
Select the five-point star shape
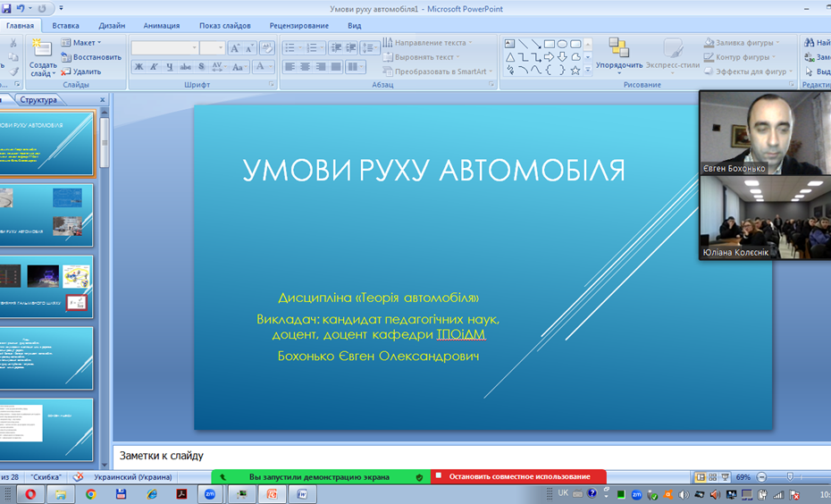575,69
